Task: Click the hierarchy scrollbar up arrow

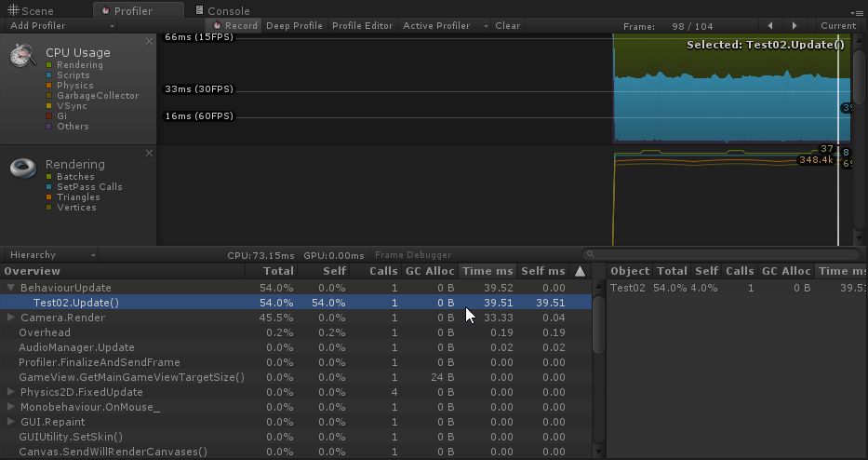Action: click(598, 287)
